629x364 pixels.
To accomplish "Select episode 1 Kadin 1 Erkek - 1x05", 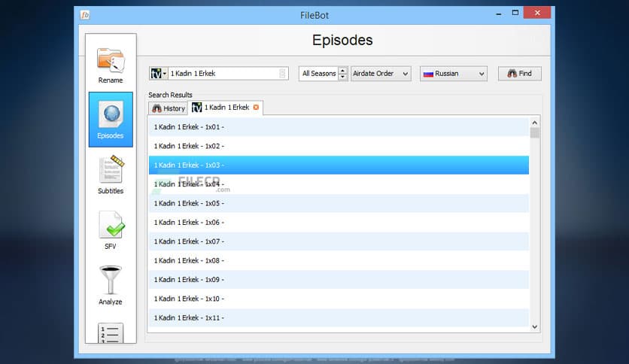I will (x=339, y=203).
